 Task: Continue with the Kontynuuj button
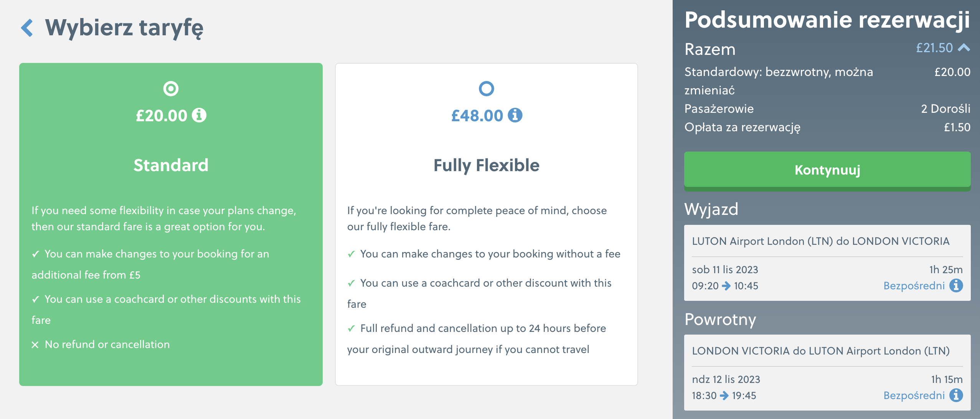pos(827,170)
